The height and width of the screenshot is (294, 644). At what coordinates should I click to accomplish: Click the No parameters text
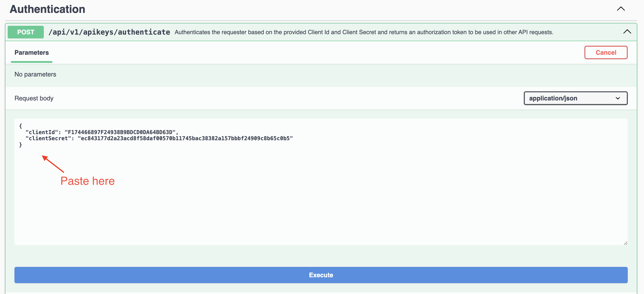pos(35,74)
